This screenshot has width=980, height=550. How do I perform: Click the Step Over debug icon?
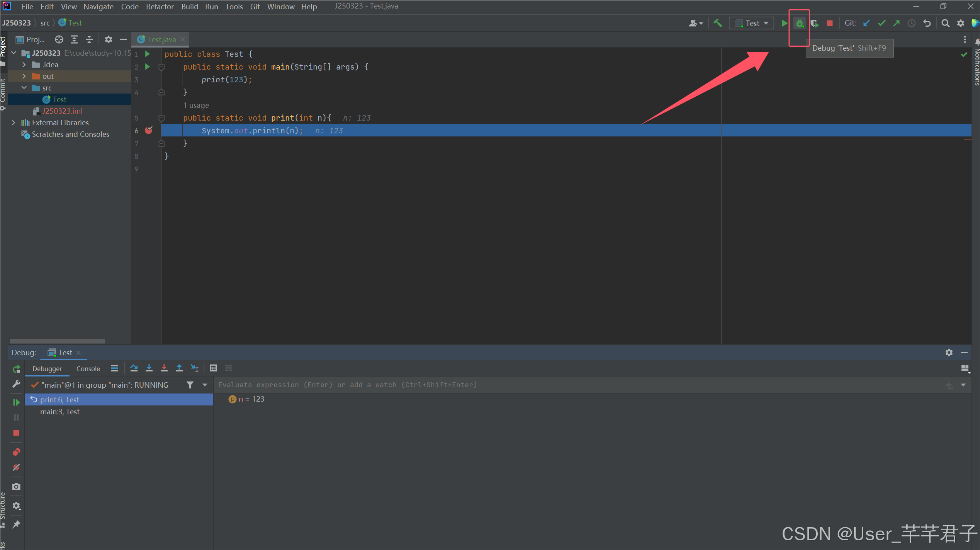[134, 368]
